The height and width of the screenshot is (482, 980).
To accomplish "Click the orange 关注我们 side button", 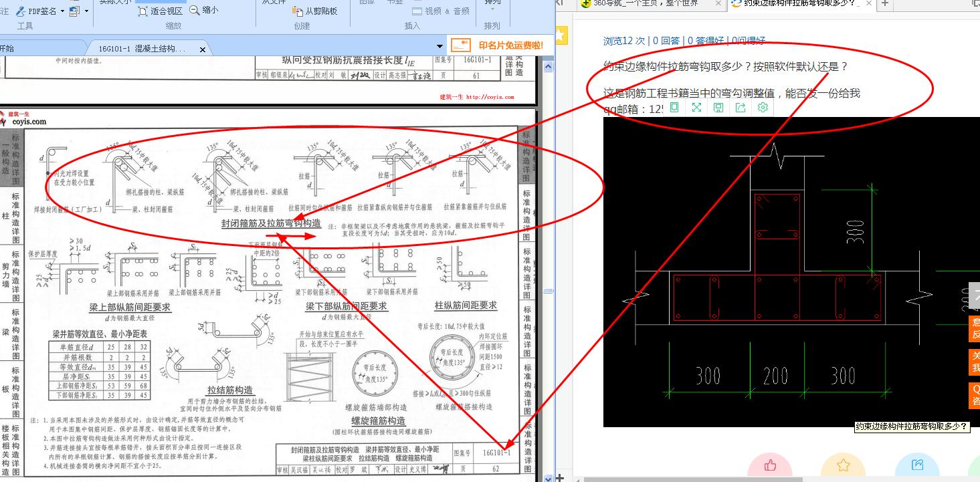I will pyautogui.click(x=974, y=362).
